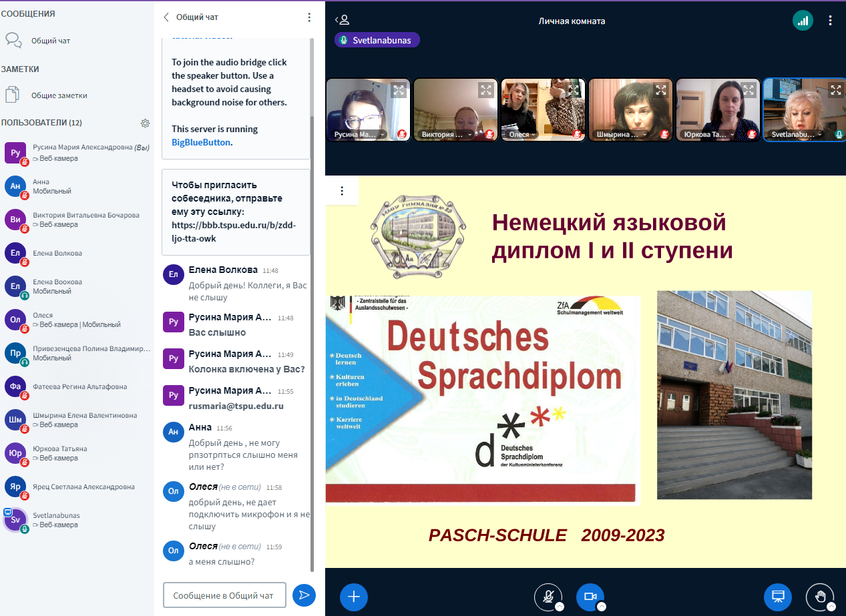Show connection status signal indicator

[803, 21]
